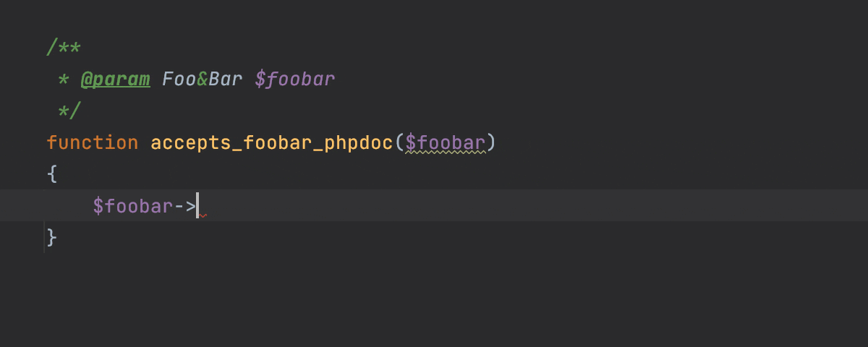Click the ampersand between Foo and Bar

click(x=202, y=79)
